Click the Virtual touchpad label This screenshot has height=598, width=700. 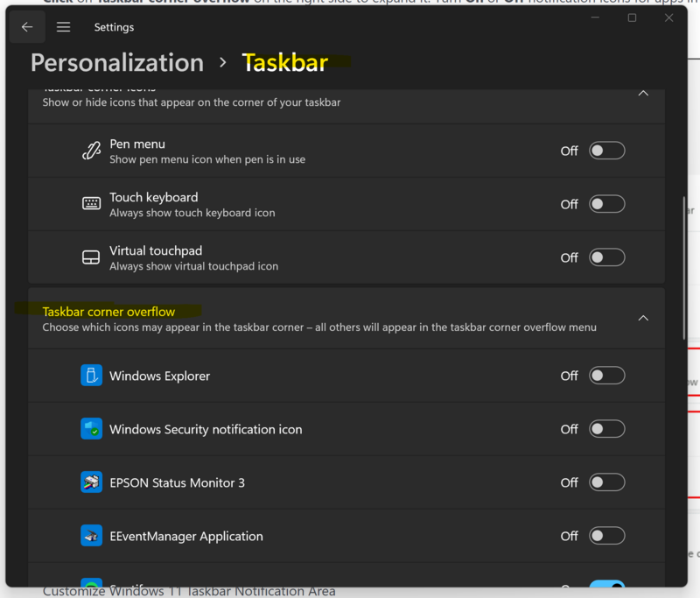click(x=156, y=250)
